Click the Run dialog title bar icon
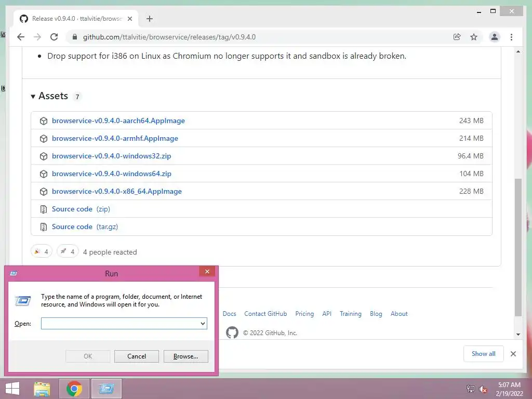 [x=14, y=273]
